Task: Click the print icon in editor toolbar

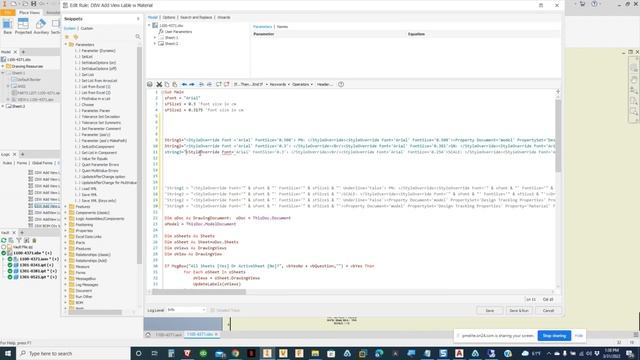Action: 150,84
